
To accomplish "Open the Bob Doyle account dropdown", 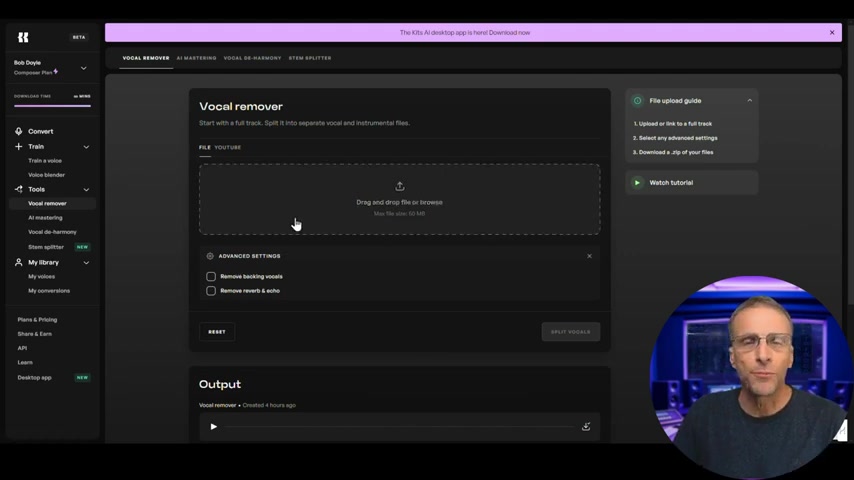I will [x=83, y=68].
